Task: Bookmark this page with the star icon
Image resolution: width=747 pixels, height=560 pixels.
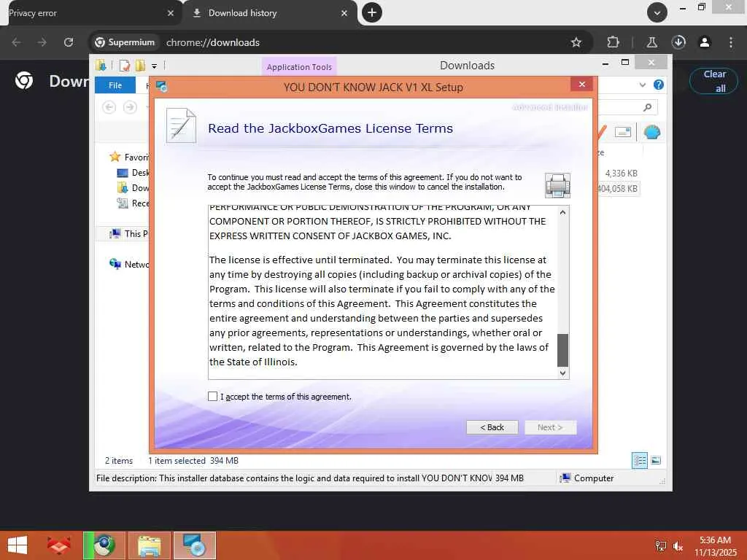Action: pos(576,42)
